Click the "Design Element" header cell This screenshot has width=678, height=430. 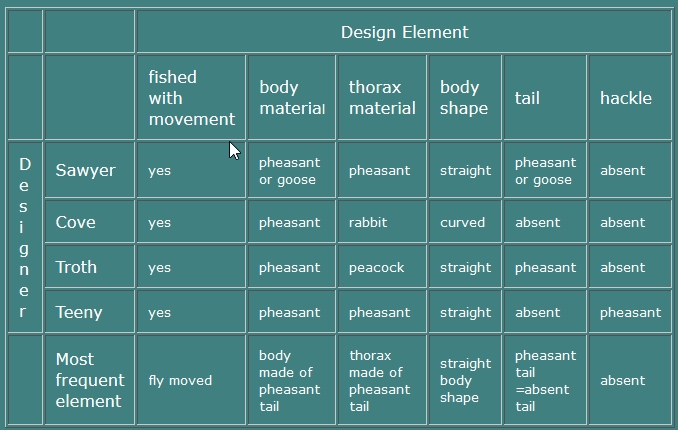pyautogui.click(x=404, y=32)
